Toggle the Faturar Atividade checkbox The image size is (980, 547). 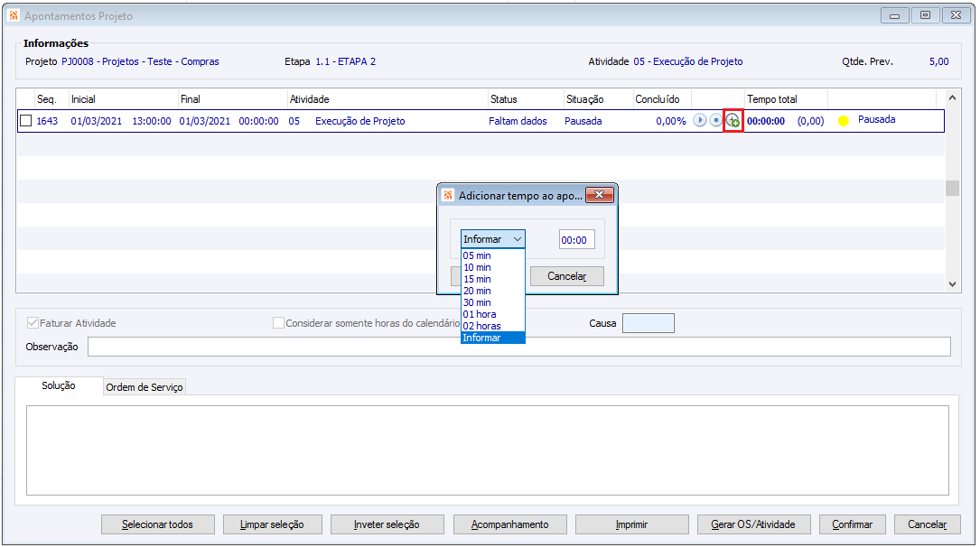point(33,323)
